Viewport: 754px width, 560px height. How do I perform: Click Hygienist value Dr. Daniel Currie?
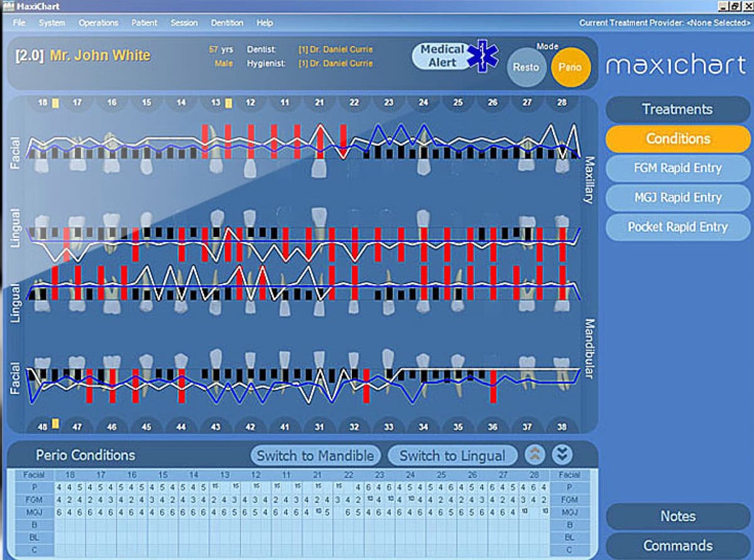tap(336, 63)
